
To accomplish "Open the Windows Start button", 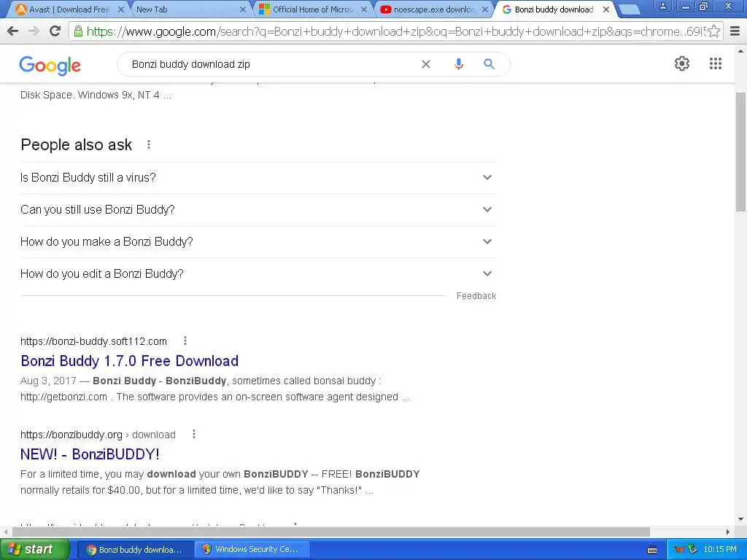I will (34, 550).
